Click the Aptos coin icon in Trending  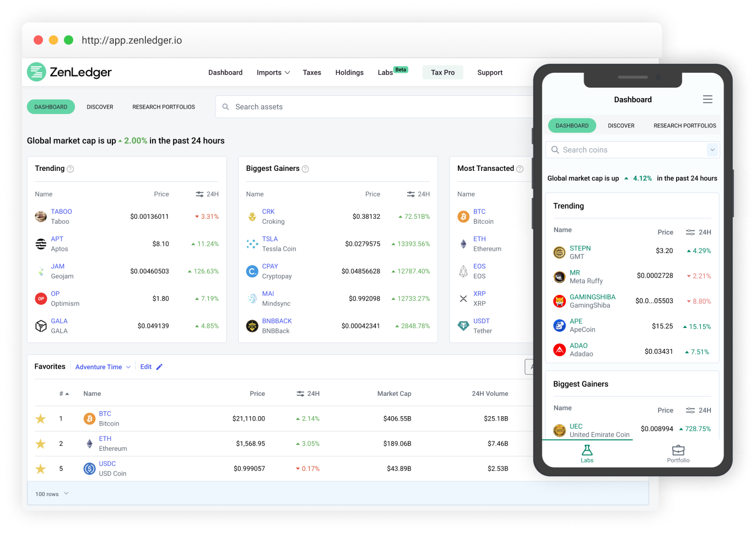(41, 244)
